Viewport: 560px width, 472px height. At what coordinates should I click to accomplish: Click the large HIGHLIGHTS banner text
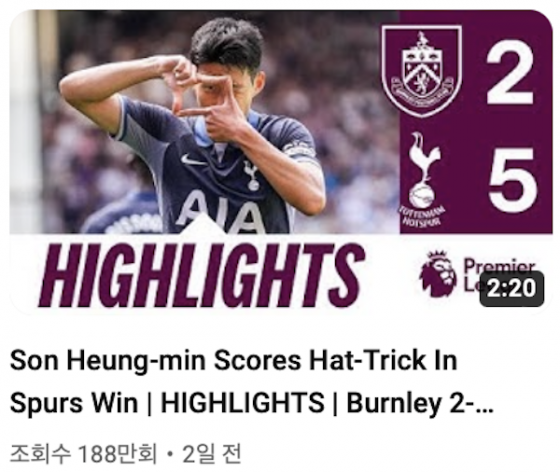[x=202, y=276]
